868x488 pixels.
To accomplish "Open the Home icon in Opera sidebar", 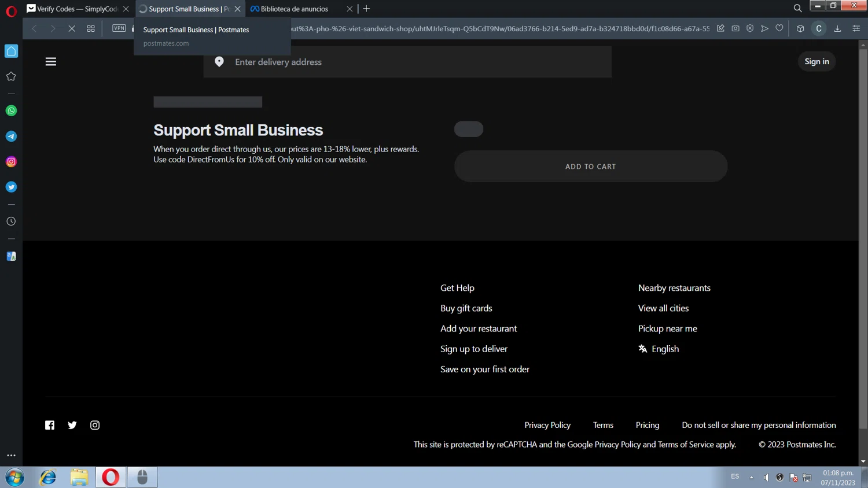I will tap(11, 51).
